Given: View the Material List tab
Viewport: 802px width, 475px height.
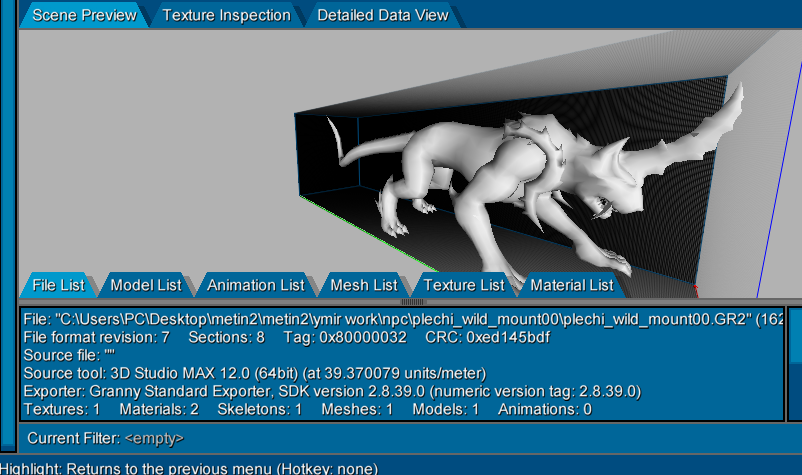Looking at the screenshot, I should [x=571, y=285].
